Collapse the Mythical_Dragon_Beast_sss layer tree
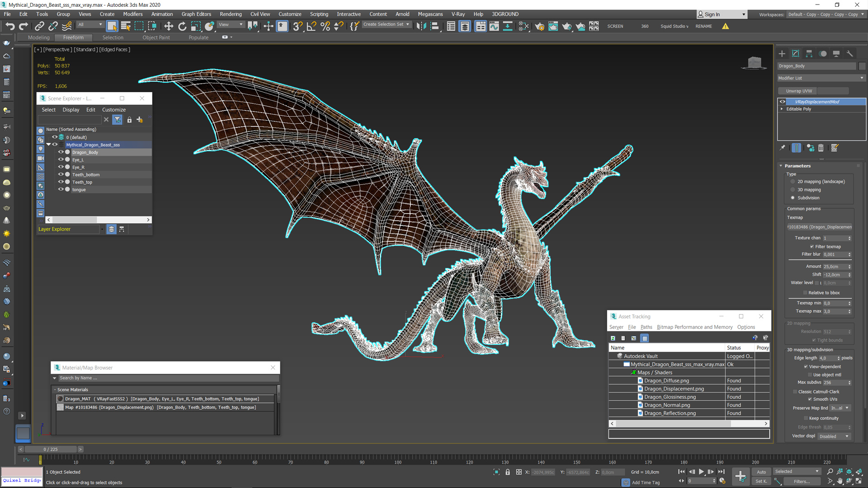 [x=48, y=145]
